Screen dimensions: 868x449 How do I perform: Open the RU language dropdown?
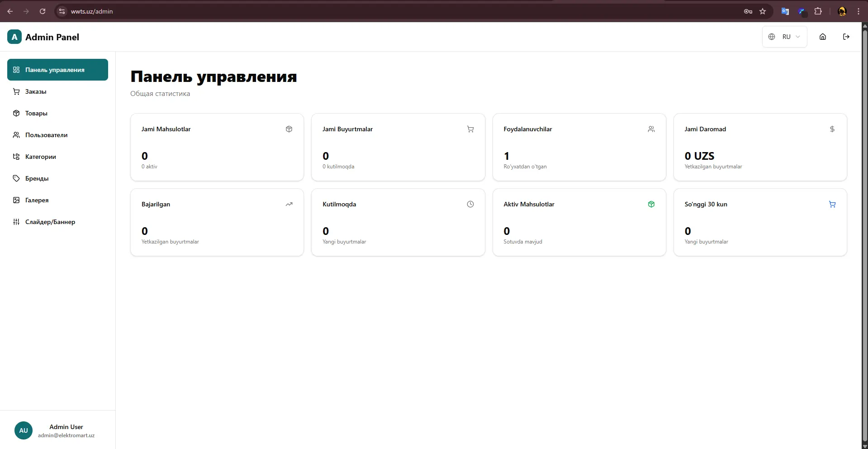(x=785, y=37)
